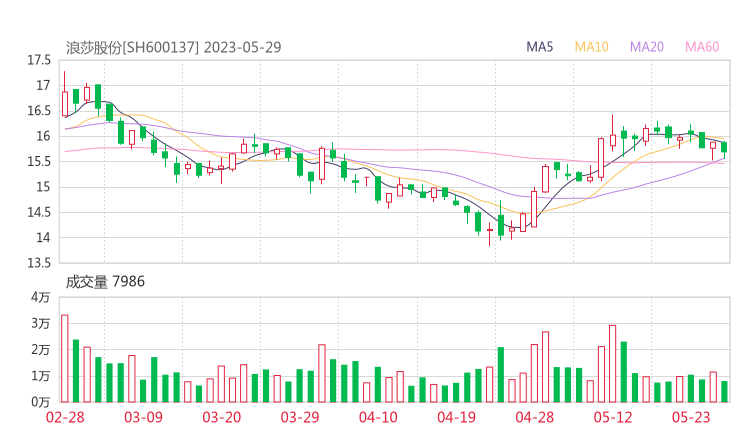Screen dimensions: 740x440
Task: Click the 1万 volume axis label
Action: (41, 376)
